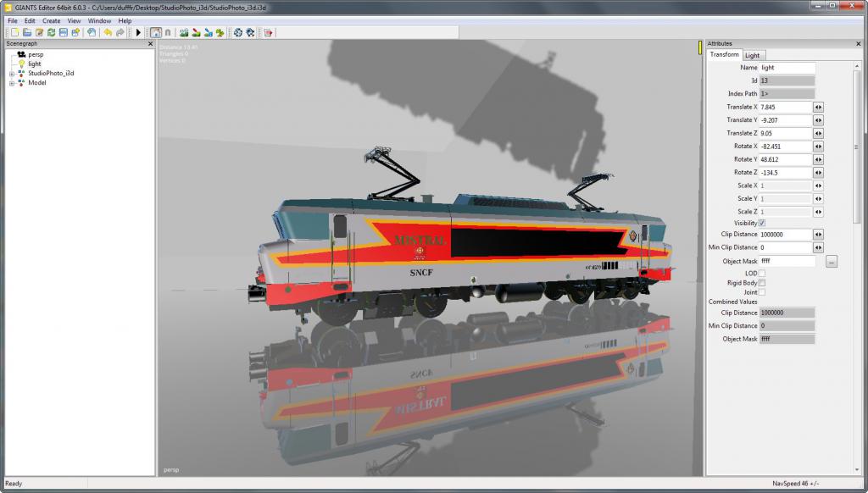Click the Translate Y slider arrows button
The width and height of the screenshot is (868, 493).
click(818, 120)
